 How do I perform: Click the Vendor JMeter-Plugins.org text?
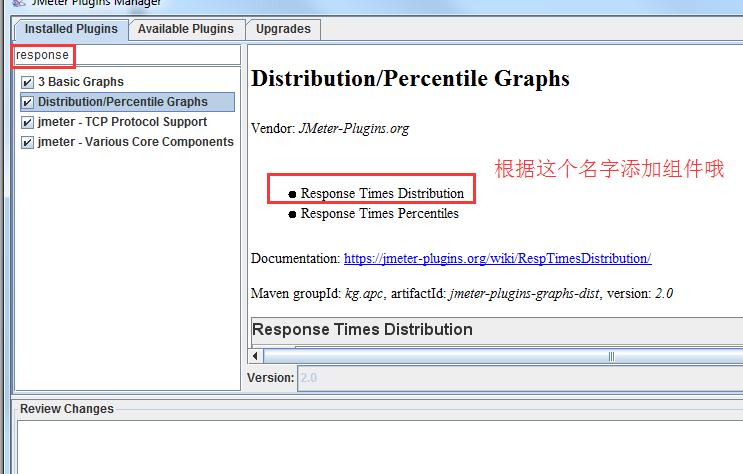coord(330,128)
